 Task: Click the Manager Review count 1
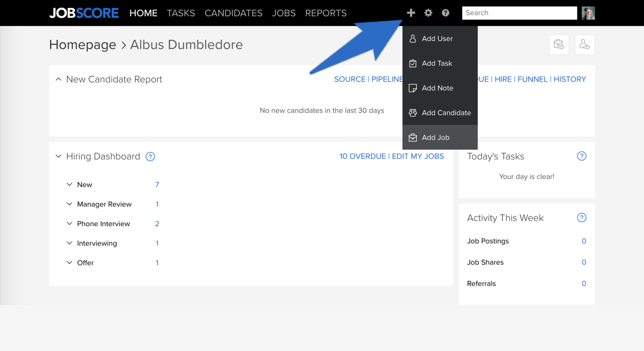pos(157,204)
